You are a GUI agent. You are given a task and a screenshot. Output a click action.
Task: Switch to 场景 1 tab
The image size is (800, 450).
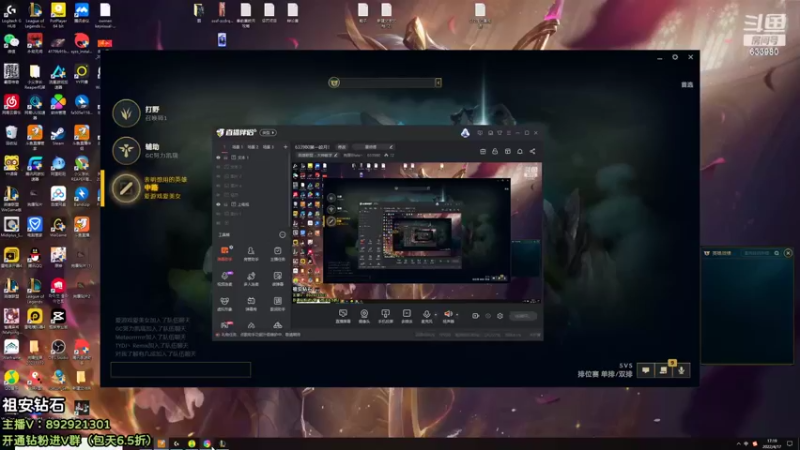click(237, 147)
